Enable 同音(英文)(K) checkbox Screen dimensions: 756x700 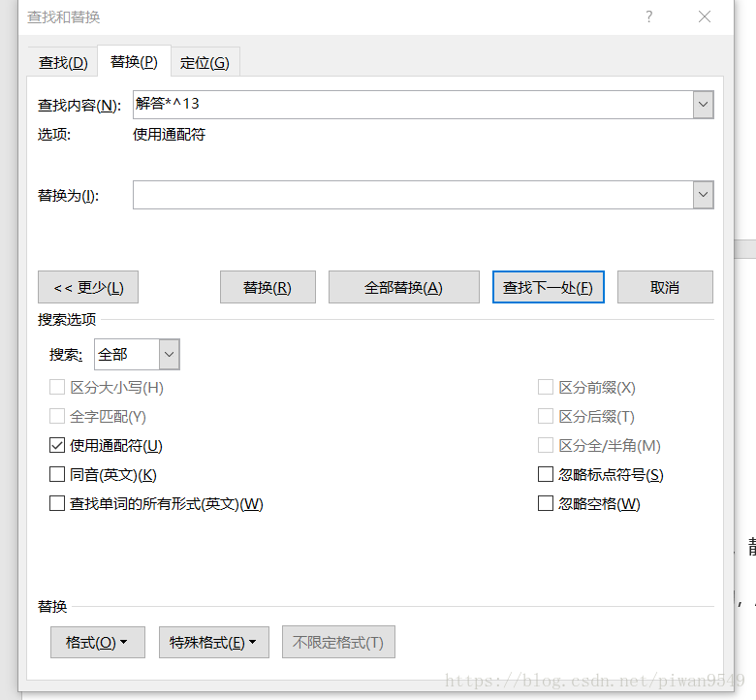(x=57, y=475)
